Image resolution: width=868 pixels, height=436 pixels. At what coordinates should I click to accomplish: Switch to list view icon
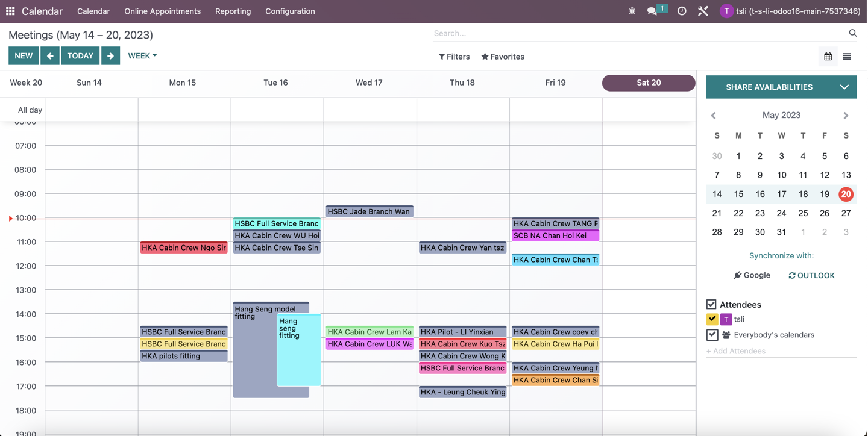(x=847, y=57)
